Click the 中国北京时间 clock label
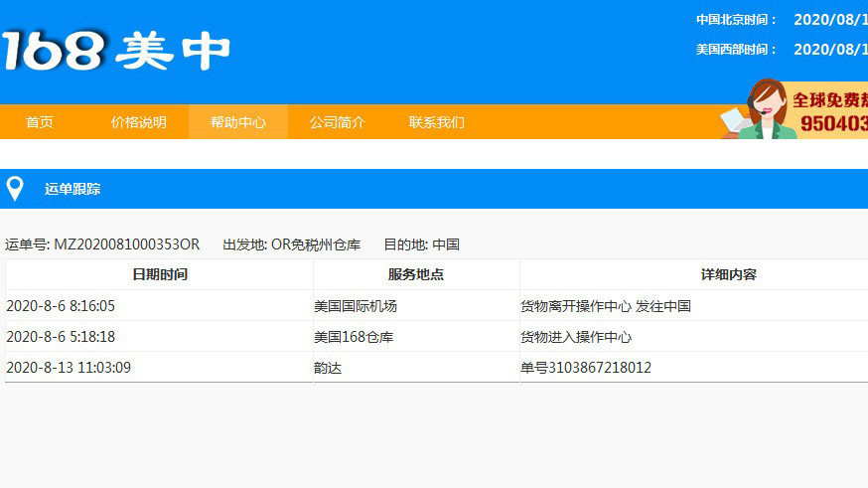The width and height of the screenshot is (868, 488). (x=736, y=19)
